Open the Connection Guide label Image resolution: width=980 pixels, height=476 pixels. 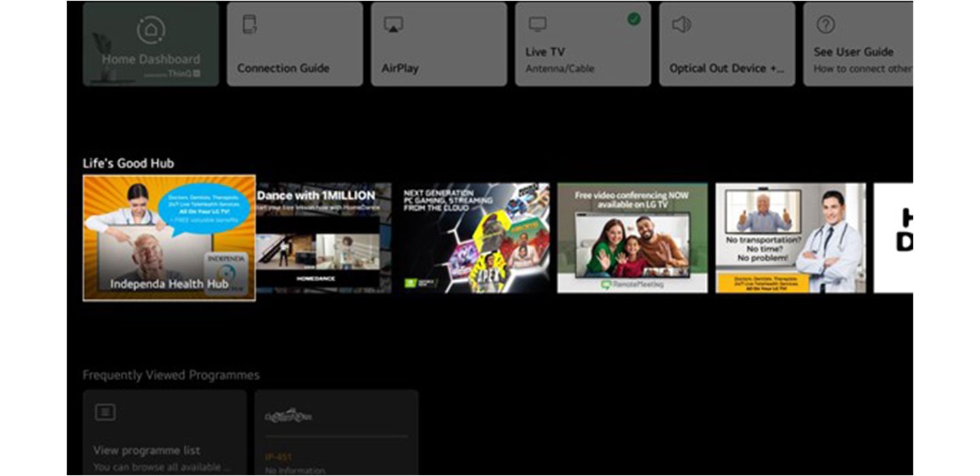283,68
